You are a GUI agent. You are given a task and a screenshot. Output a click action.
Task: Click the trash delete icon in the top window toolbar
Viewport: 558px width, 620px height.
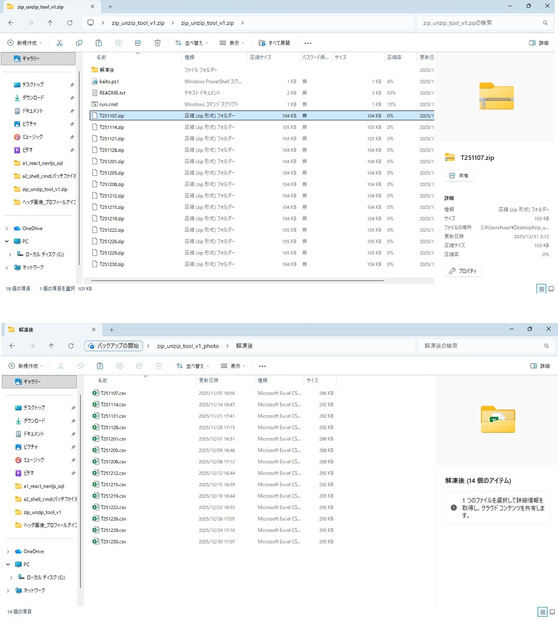157,43
